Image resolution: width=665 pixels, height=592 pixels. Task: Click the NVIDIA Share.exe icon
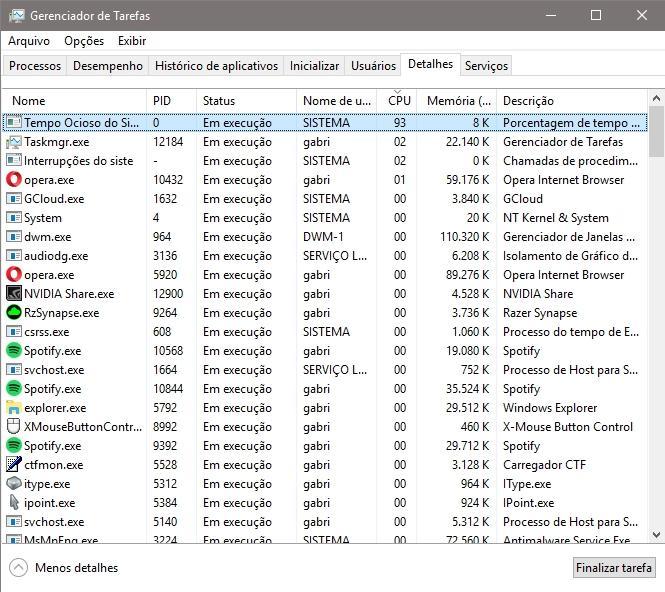[x=14, y=294]
